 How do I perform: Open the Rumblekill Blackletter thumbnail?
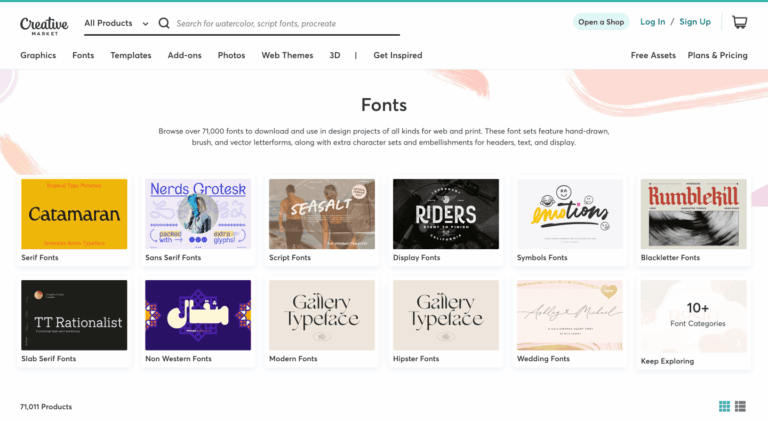tap(694, 214)
